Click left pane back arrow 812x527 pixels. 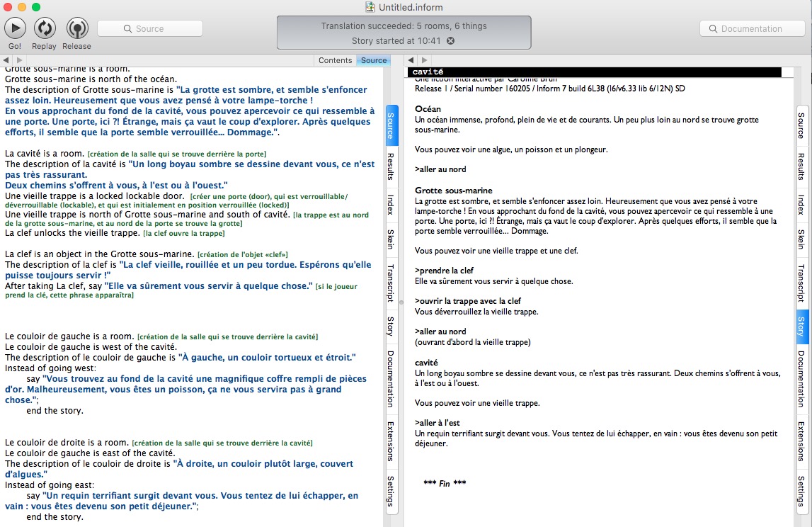(x=7, y=60)
